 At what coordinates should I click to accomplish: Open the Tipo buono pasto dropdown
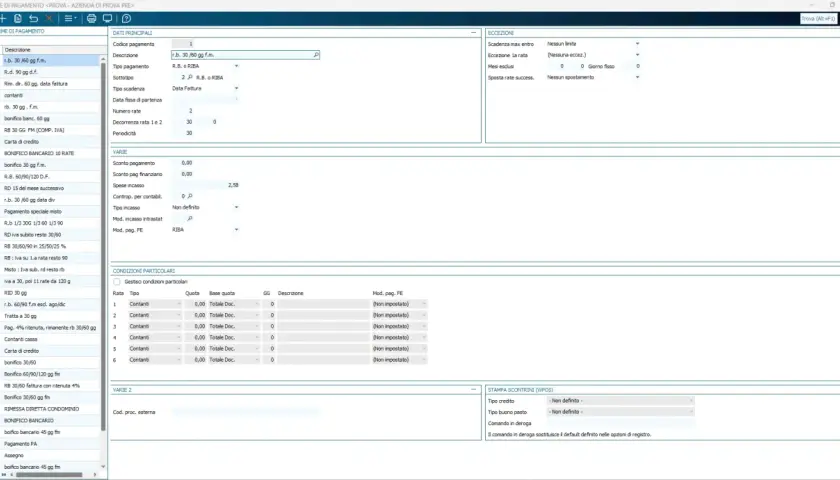(x=691, y=412)
